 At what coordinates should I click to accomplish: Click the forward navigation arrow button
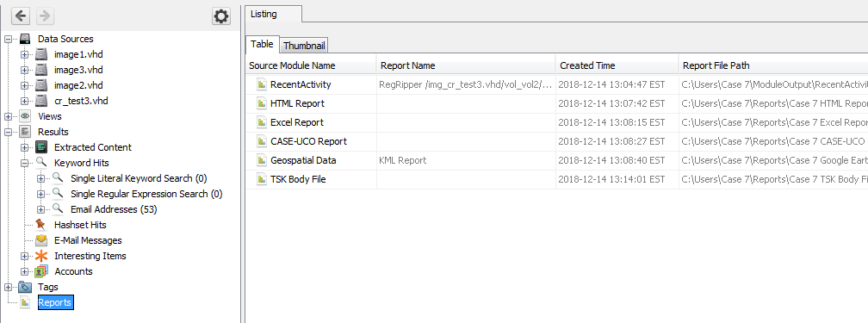[x=45, y=16]
